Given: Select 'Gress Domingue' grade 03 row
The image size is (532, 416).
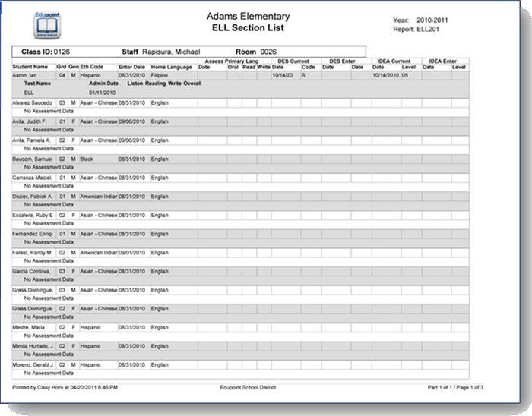Looking at the screenshot, I should [33, 290].
